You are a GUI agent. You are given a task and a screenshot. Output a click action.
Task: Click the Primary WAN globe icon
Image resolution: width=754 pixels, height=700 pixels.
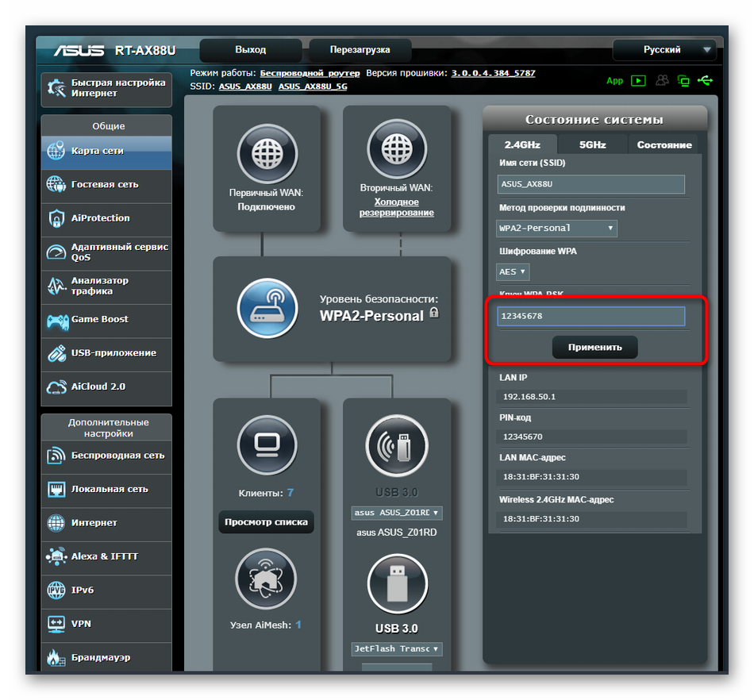pyautogui.click(x=267, y=154)
